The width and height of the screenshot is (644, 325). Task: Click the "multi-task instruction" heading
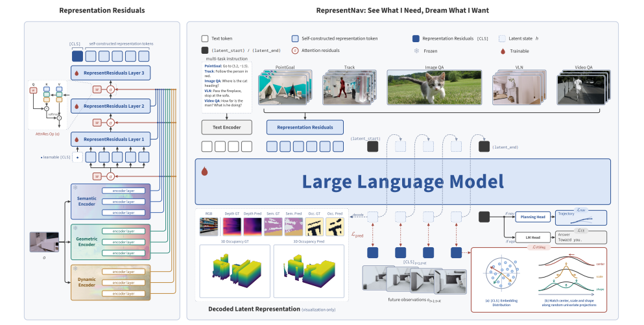point(227,59)
